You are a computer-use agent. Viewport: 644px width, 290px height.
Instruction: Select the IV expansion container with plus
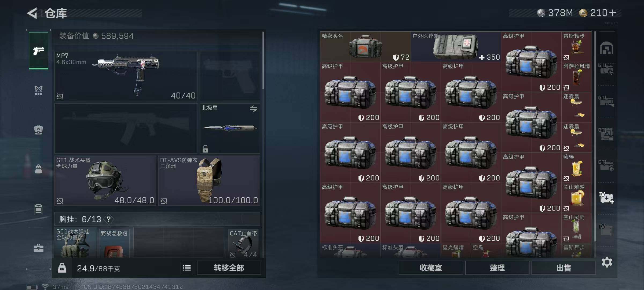point(606,198)
